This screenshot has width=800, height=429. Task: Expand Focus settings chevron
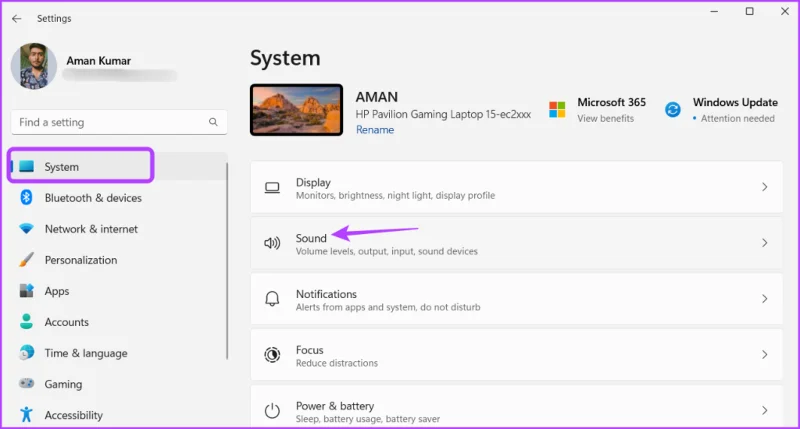point(764,355)
